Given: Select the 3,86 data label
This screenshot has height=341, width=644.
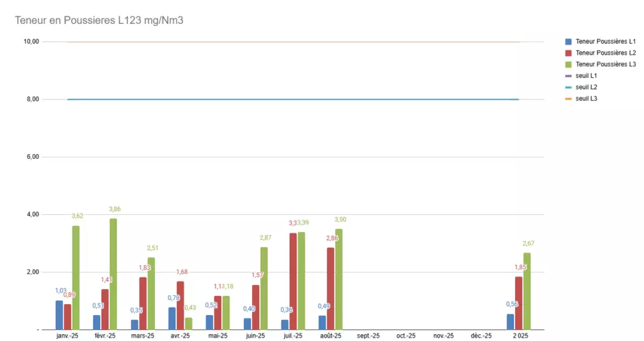Looking at the screenshot, I should 114,209.
